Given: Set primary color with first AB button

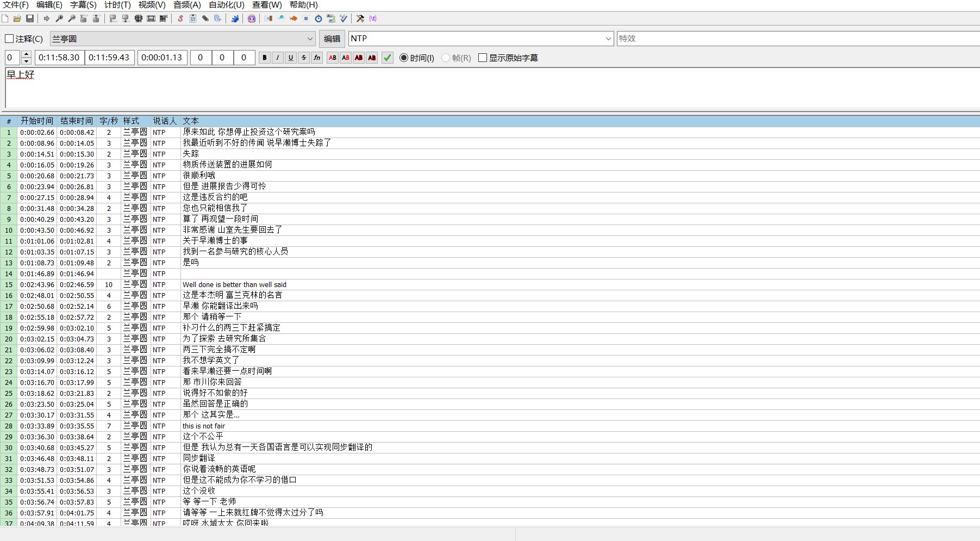Looking at the screenshot, I should [333, 58].
